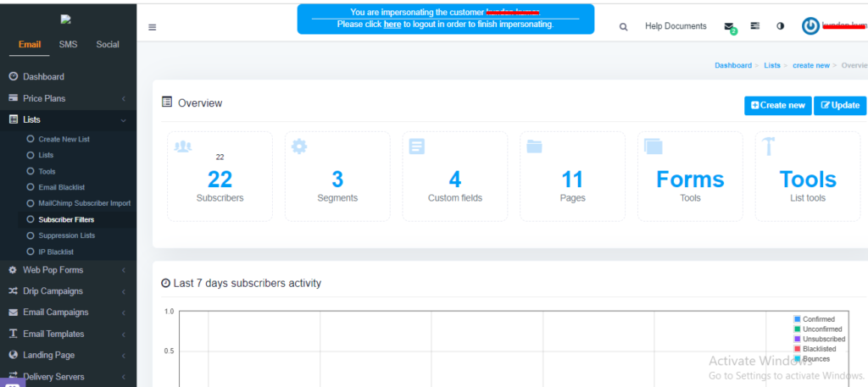Open the Custom fields tile
Image resolution: width=868 pixels, height=387 pixels.
(x=454, y=176)
